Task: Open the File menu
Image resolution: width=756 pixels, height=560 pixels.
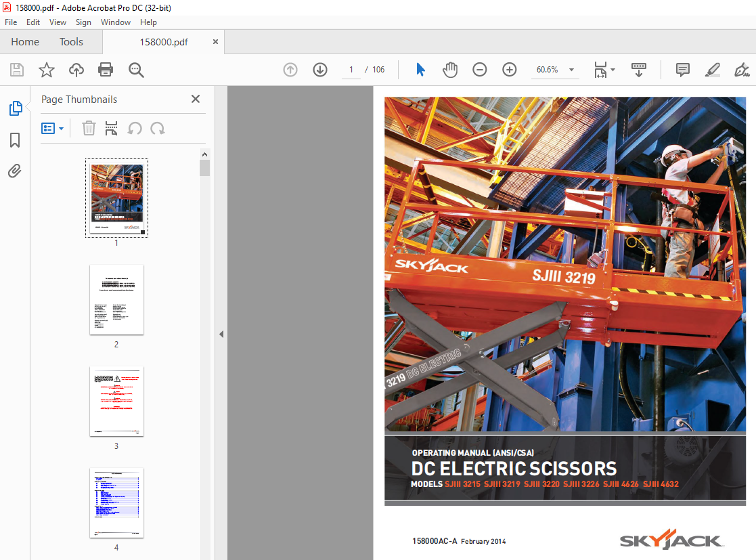Action: 11,22
